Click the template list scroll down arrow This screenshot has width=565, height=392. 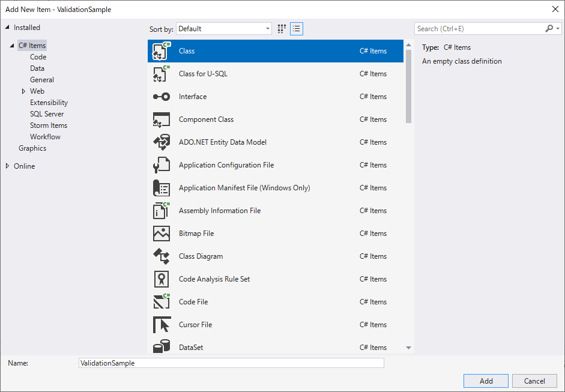408,348
